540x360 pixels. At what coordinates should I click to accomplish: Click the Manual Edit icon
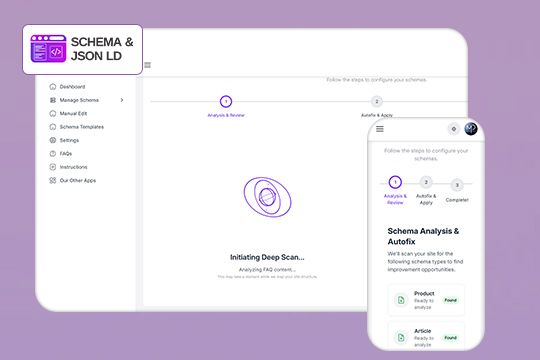pyautogui.click(x=53, y=113)
